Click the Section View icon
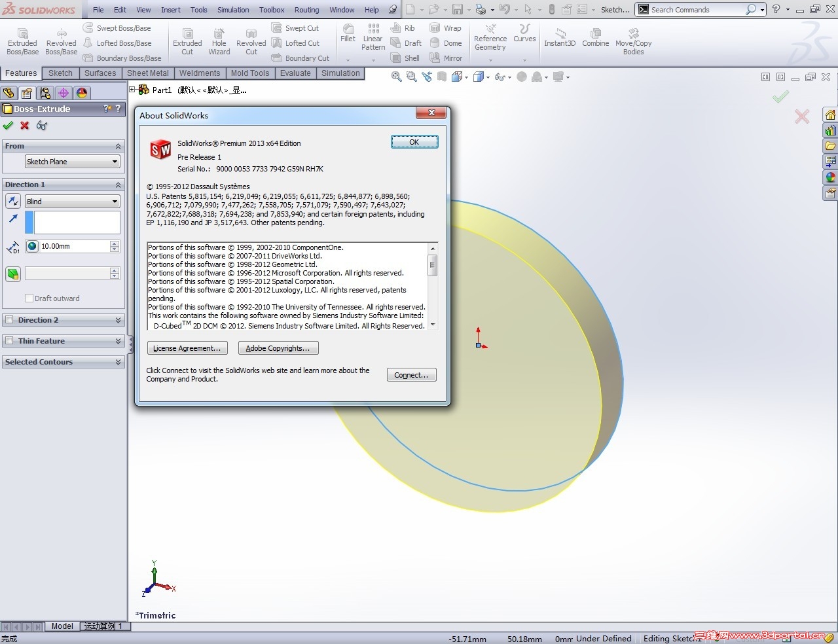 click(442, 77)
